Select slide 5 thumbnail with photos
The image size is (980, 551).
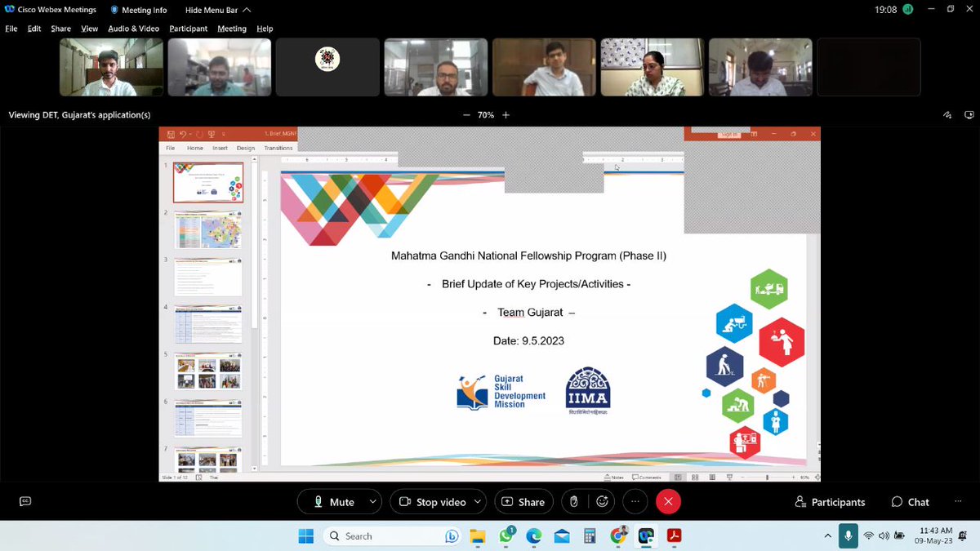pos(207,371)
